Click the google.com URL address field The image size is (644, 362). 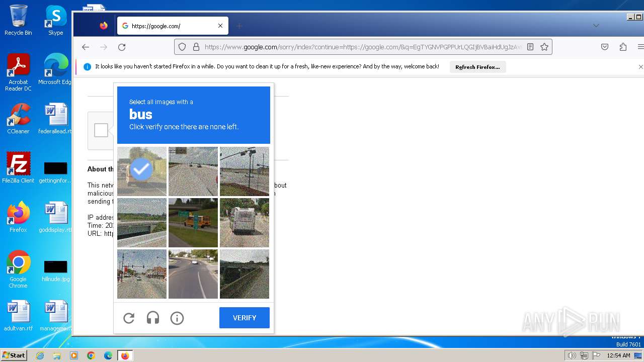pyautogui.click(x=363, y=47)
